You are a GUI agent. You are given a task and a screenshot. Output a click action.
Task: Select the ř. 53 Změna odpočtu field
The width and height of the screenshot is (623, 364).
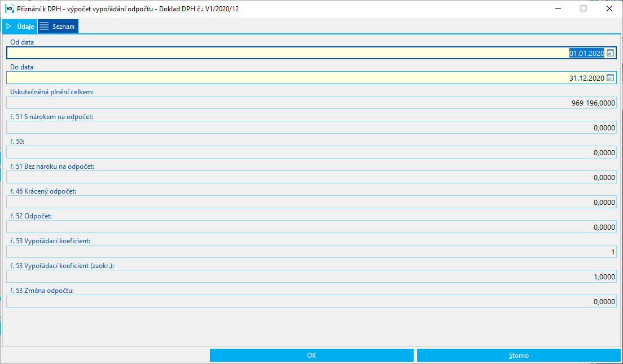(311, 301)
